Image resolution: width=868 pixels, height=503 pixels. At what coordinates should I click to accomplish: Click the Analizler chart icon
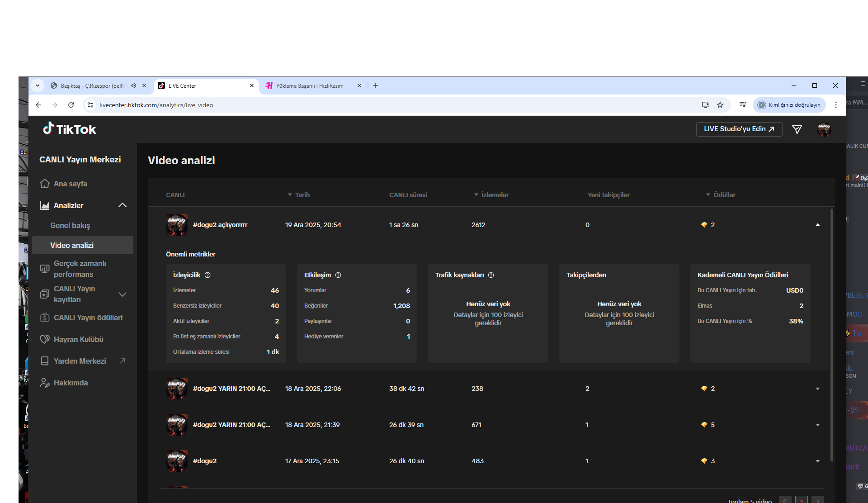click(45, 205)
